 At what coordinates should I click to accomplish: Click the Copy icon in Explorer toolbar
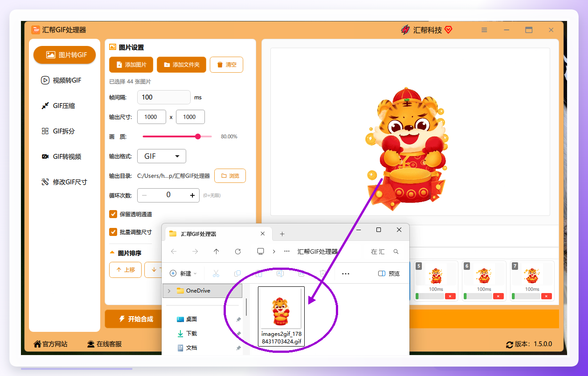(237, 273)
